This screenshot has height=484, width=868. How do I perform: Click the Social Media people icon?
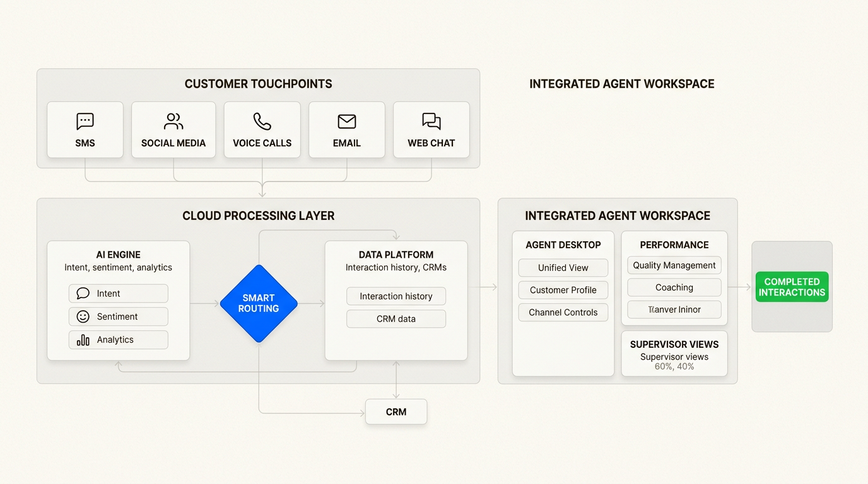(173, 120)
